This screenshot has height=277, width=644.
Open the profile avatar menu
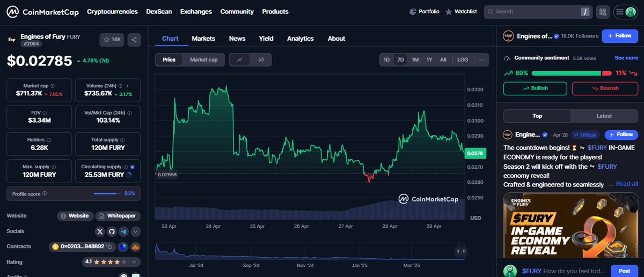pos(625,11)
